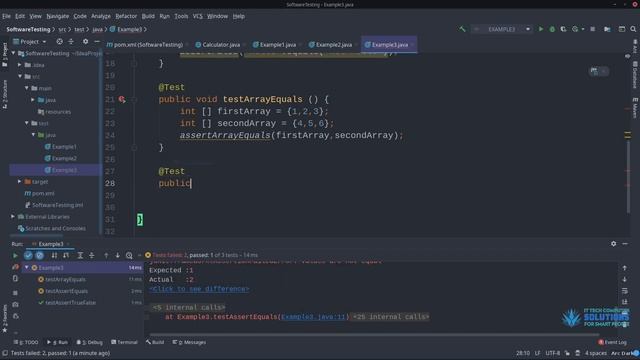Run the EXAMPLE3 configuration with green play
This screenshot has width=640, height=360.
(x=541, y=29)
